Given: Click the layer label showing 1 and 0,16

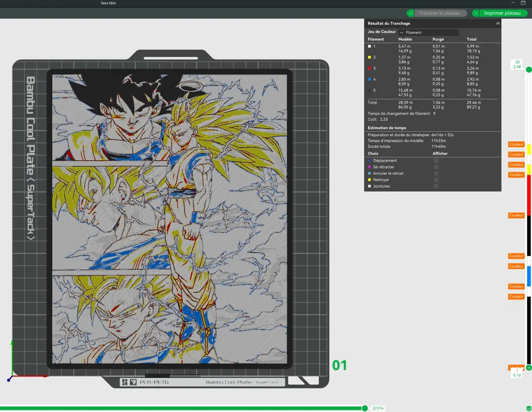Looking at the screenshot, I should [517, 373].
